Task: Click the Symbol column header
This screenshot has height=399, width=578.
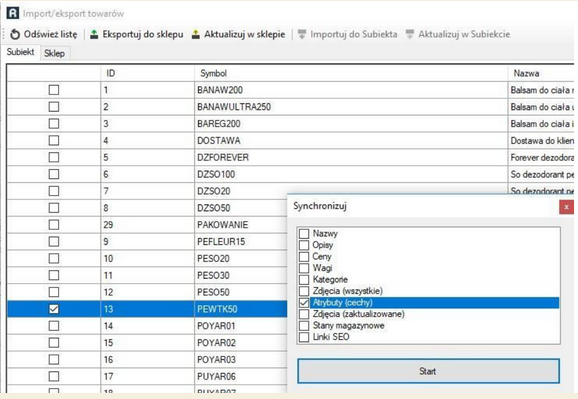Action: [351, 73]
